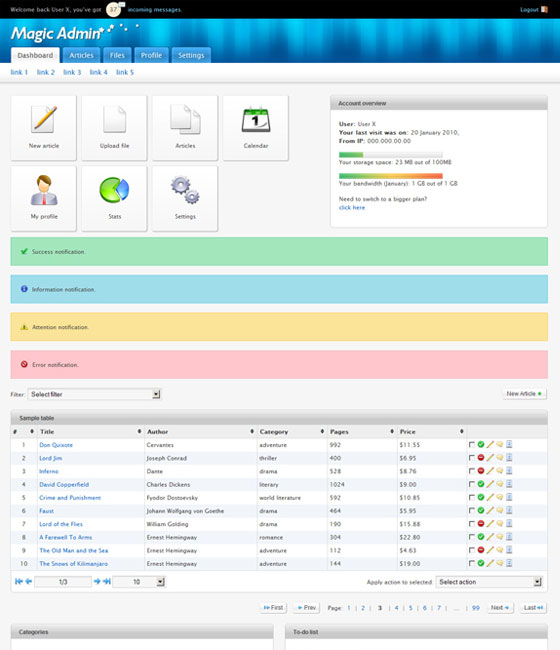
Task: Click the Logout link
Action: (529, 10)
